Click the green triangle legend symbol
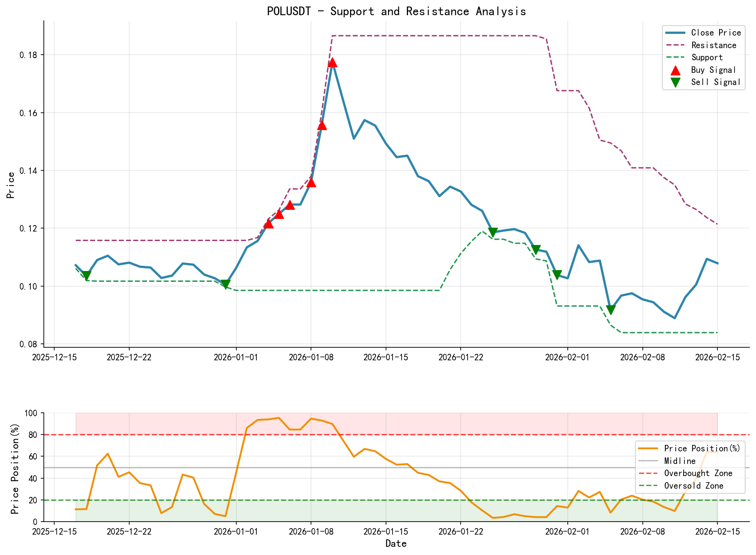Screen dimensions: 756x555 coord(675,82)
